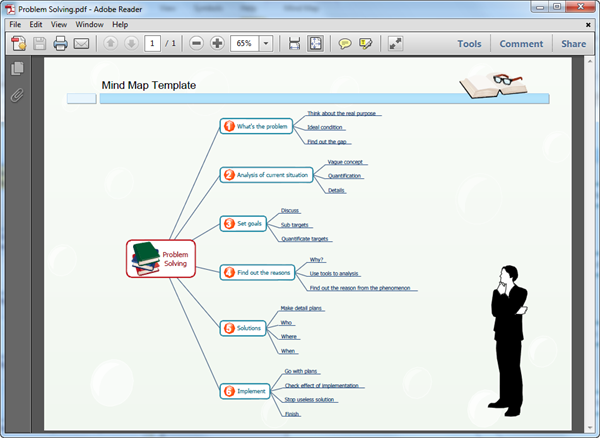
Task: Open the attachments paperclip panel
Action: coord(17,95)
